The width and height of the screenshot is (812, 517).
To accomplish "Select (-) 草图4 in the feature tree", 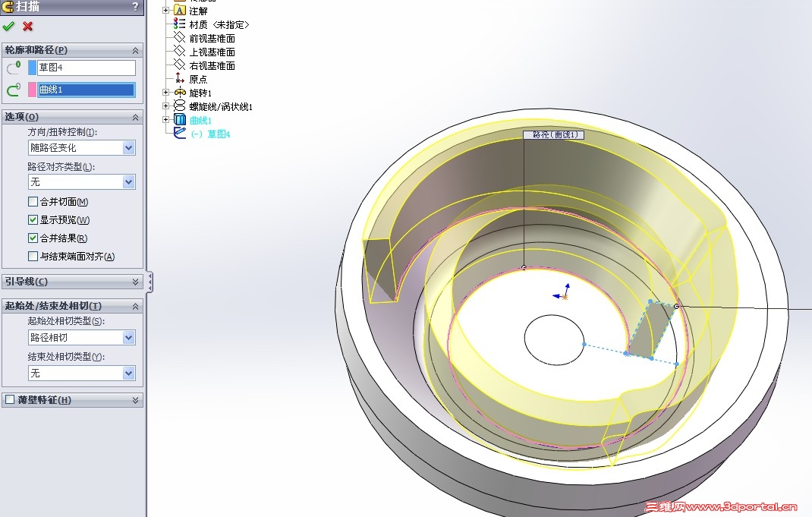I will click(210, 134).
